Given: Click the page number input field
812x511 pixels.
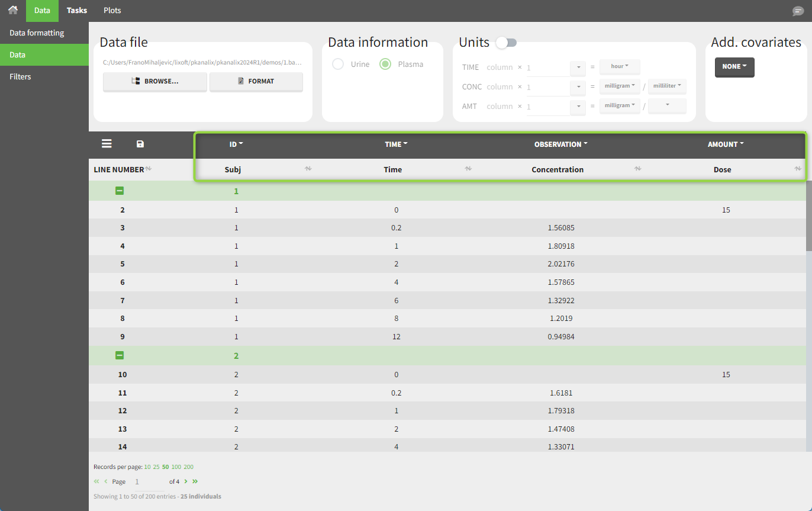Looking at the screenshot, I should tap(148, 482).
